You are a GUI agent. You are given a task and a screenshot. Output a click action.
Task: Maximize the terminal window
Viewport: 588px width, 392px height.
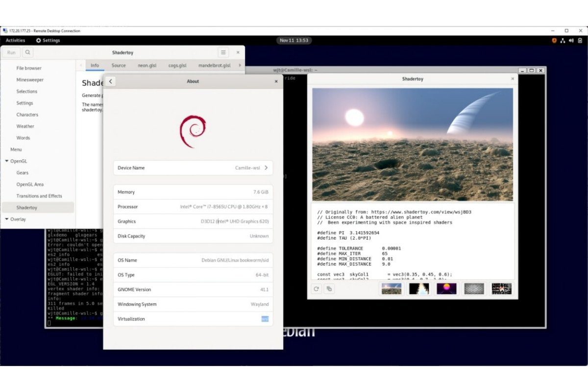[x=532, y=71]
